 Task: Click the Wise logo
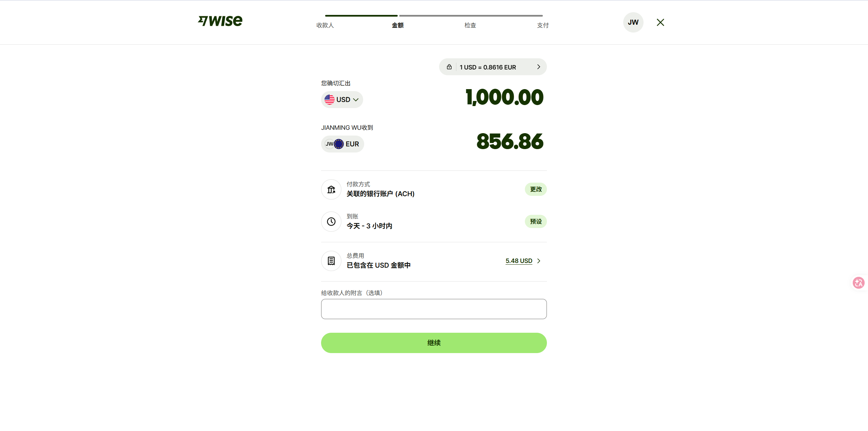220,21
